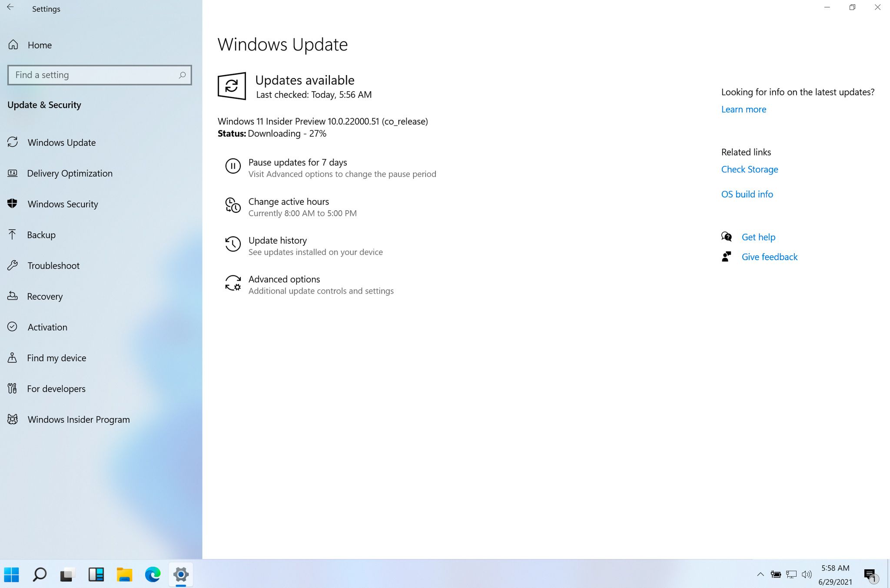The height and width of the screenshot is (588, 890).
Task: Click Learn more about latest updates
Action: (744, 109)
